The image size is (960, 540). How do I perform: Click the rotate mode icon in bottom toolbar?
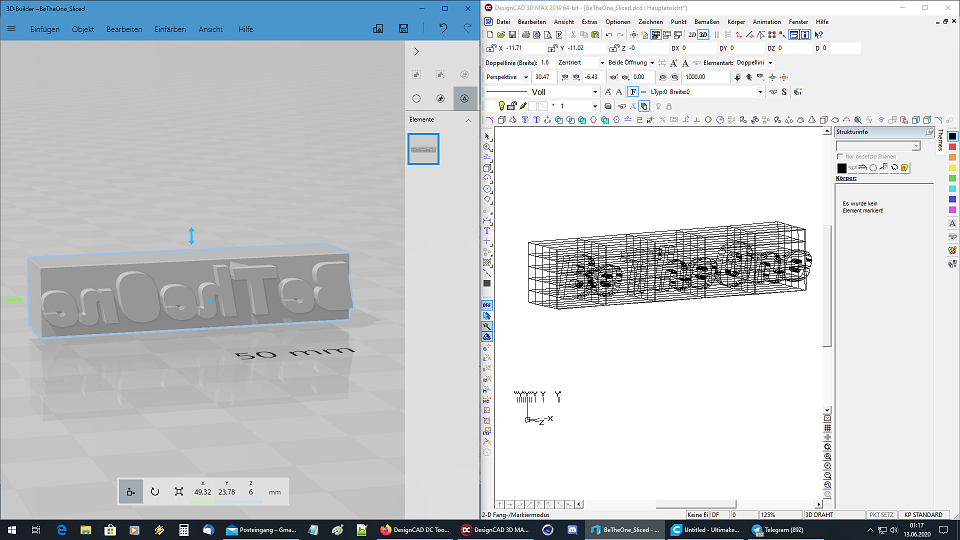[x=155, y=491]
